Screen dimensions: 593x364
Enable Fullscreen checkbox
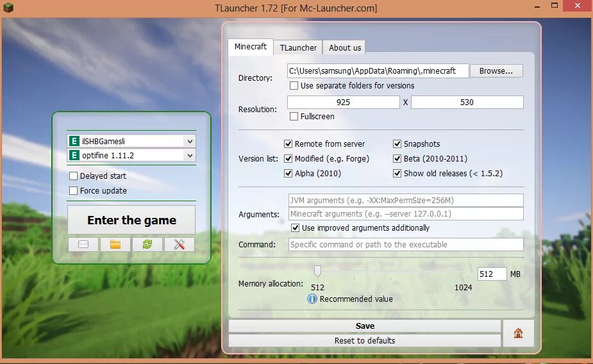(x=294, y=117)
